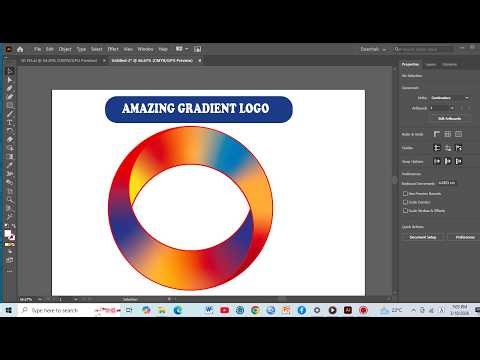The image size is (480, 360).
Task: Select the Type tool in the toolbar
Action: (x=10, y=122)
